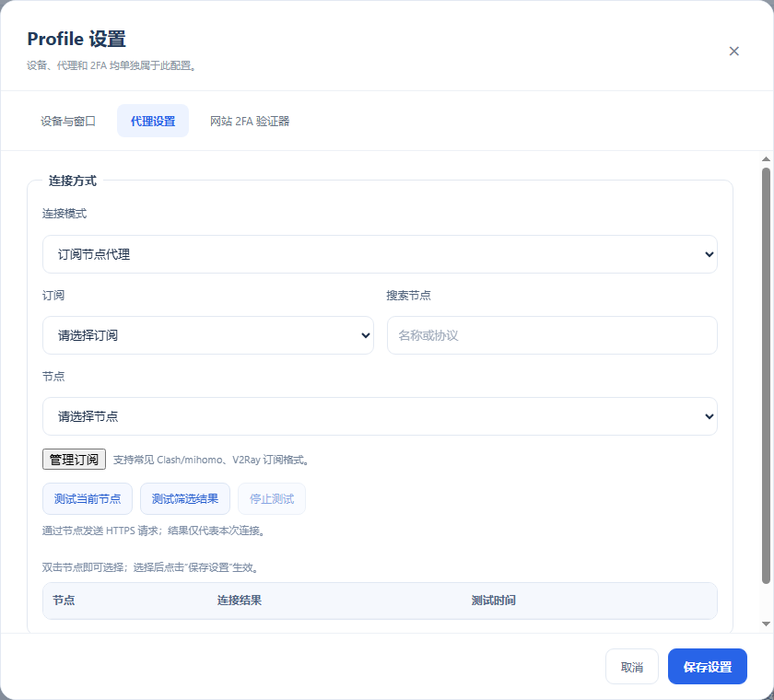The height and width of the screenshot is (700, 774).
Task: Click the 停止测试 button
Action: (x=272, y=498)
